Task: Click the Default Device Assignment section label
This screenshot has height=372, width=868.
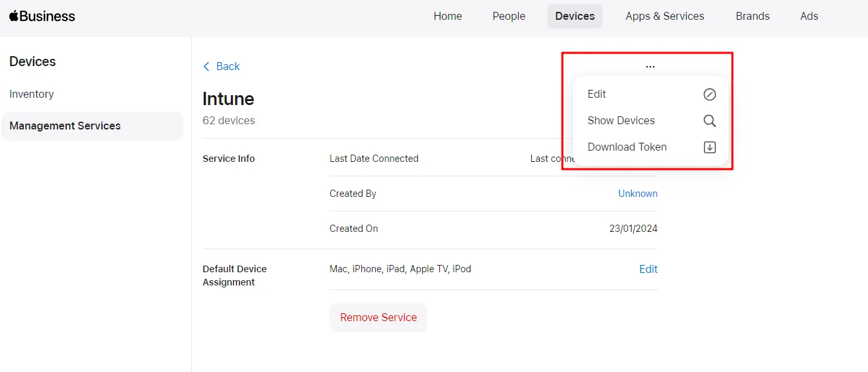Action: click(235, 276)
